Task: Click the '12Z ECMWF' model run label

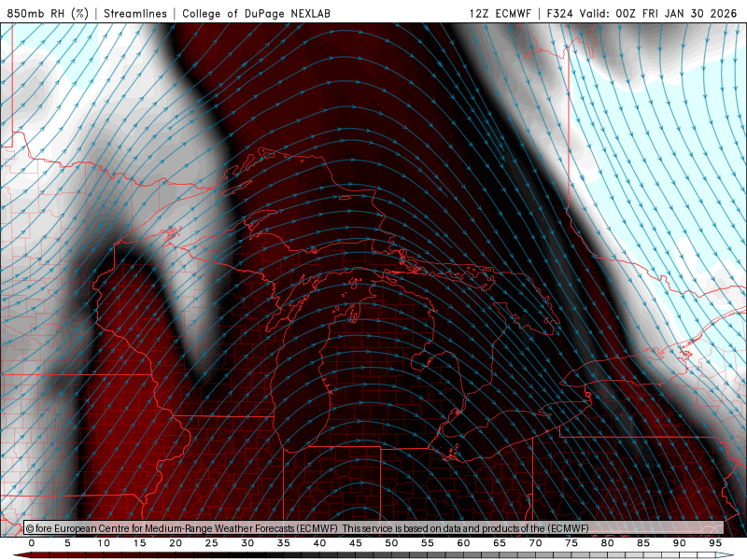Action: pyautogui.click(x=500, y=13)
